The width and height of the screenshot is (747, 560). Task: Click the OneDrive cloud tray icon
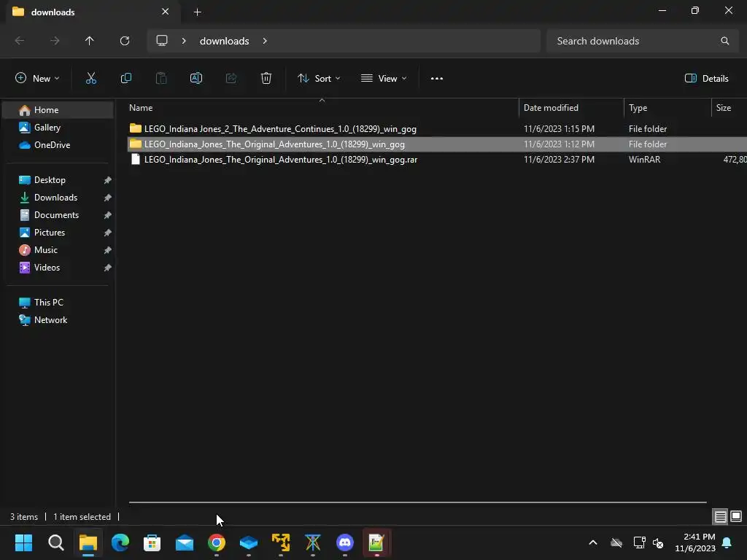pos(616,542)
